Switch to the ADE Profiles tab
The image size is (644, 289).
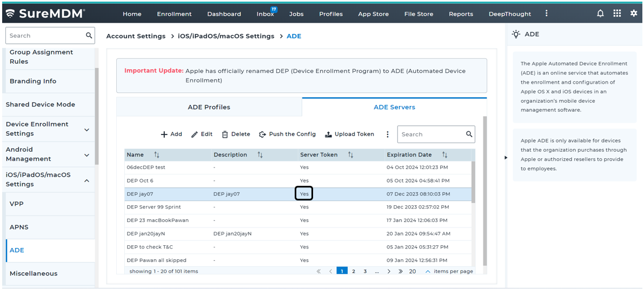(209, 107)
